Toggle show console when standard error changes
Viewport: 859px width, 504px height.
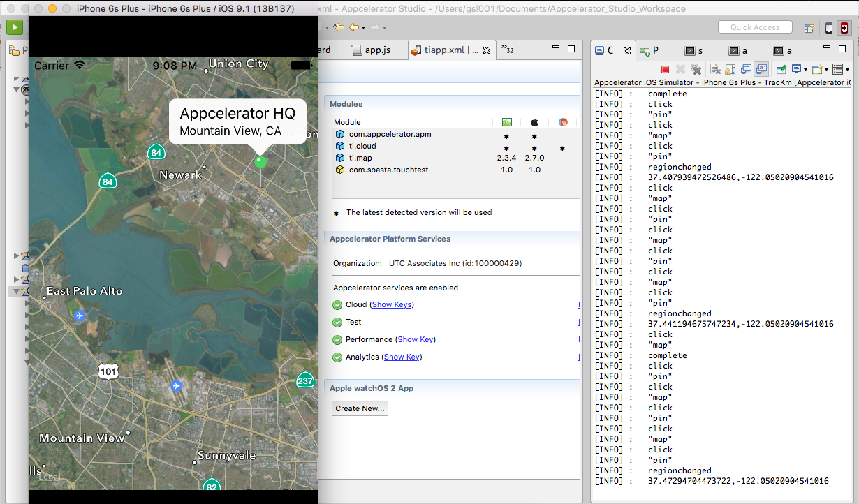761,69
